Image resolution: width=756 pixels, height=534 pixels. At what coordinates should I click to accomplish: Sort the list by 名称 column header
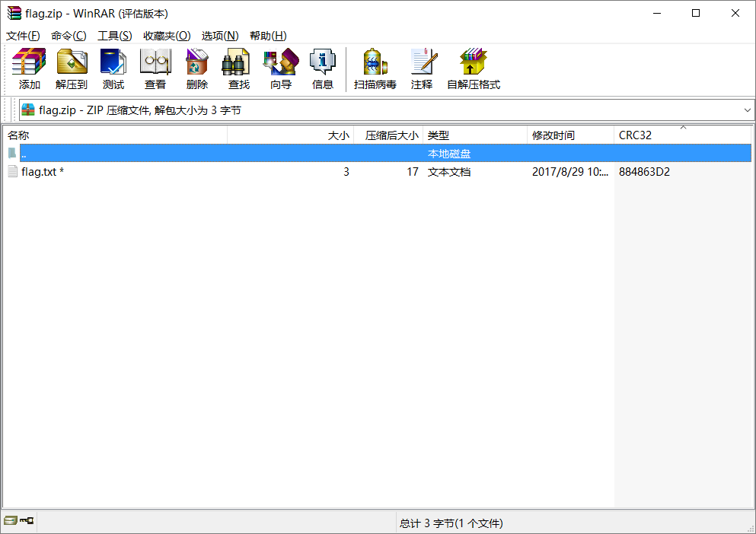point(114,135)
